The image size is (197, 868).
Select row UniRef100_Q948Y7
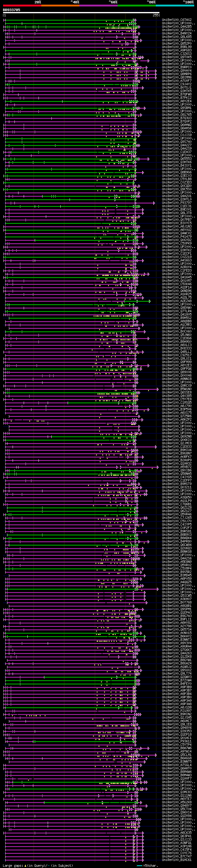point(177,806)
